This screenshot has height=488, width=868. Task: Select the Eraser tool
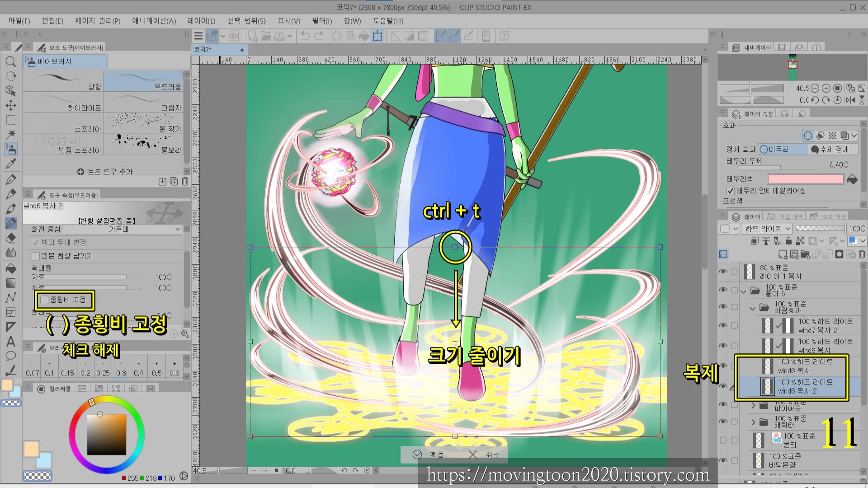click(x=11, y=238)
